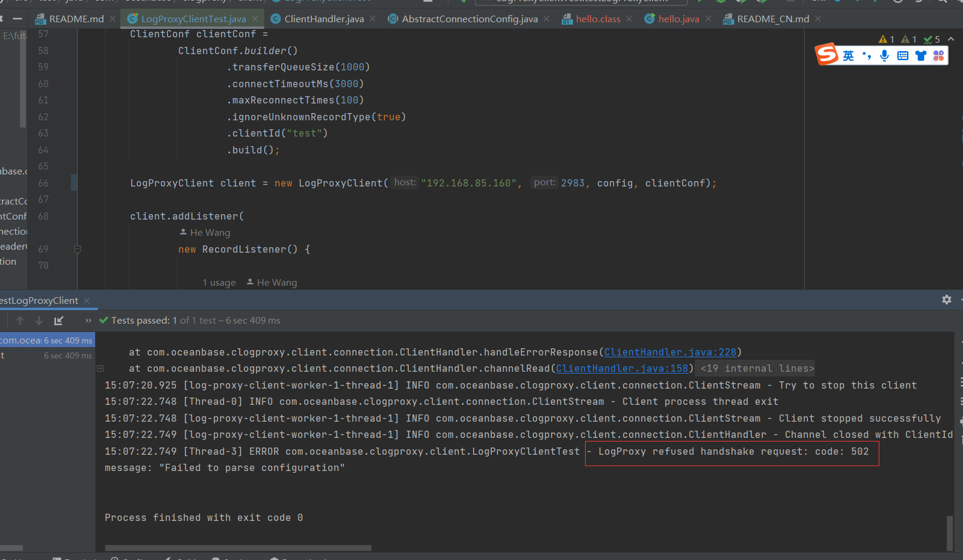Open run tool window settings gear
Screen dimensions: 963x560
[x=947, y=300]
